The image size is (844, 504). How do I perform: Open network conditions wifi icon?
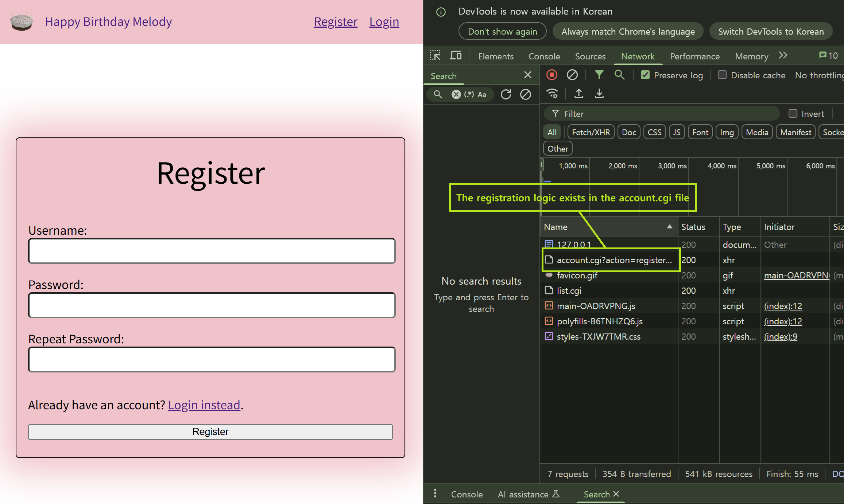click(552, 94)
